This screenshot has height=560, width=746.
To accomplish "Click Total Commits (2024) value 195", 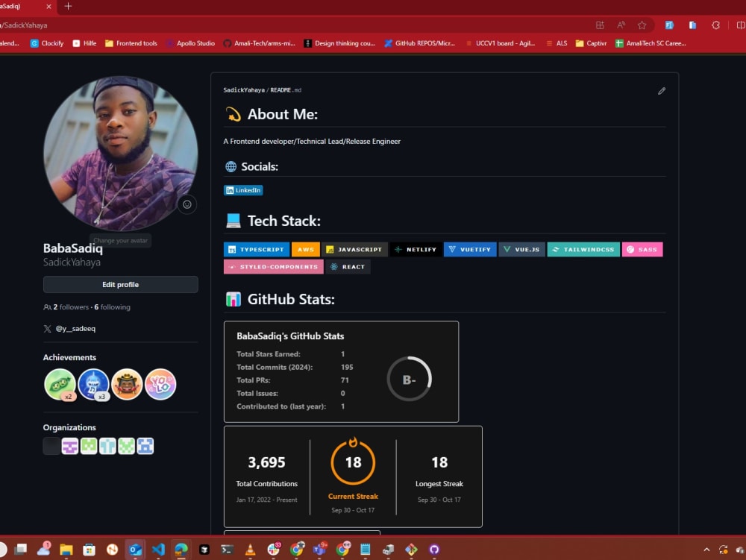I will [x=347, y=367].
